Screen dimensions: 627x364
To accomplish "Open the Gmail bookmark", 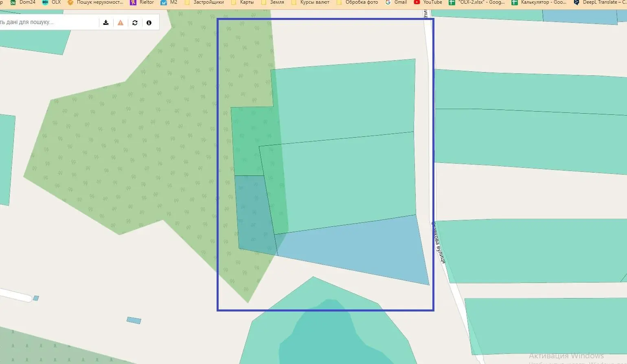I will pos(396,2).
